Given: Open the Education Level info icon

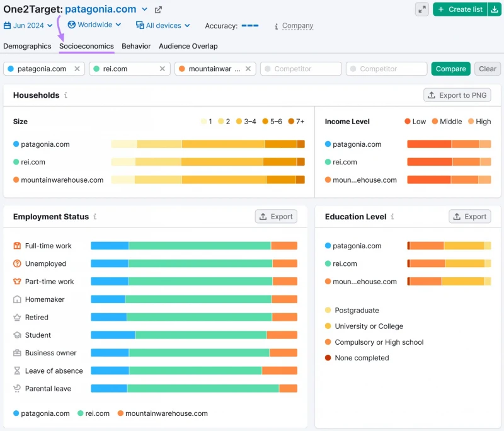Looking at the screenshot, I should pyautogui.click(x=392, y=217).
